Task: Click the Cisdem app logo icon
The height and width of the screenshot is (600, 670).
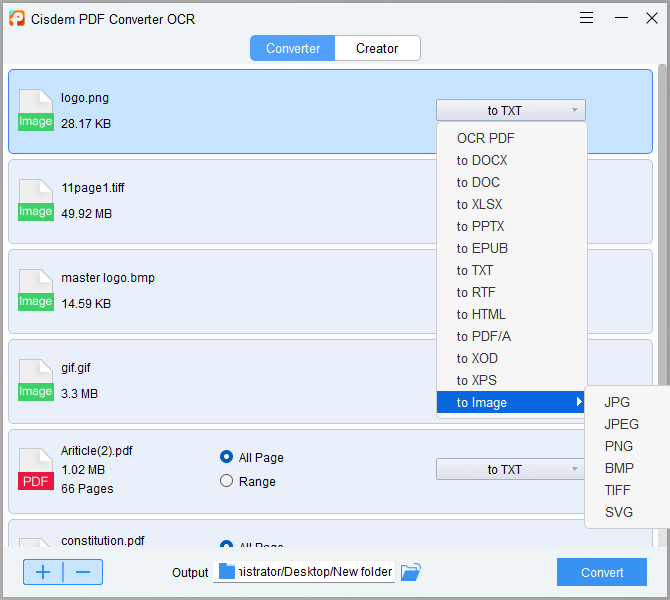Action: [17, 18]
